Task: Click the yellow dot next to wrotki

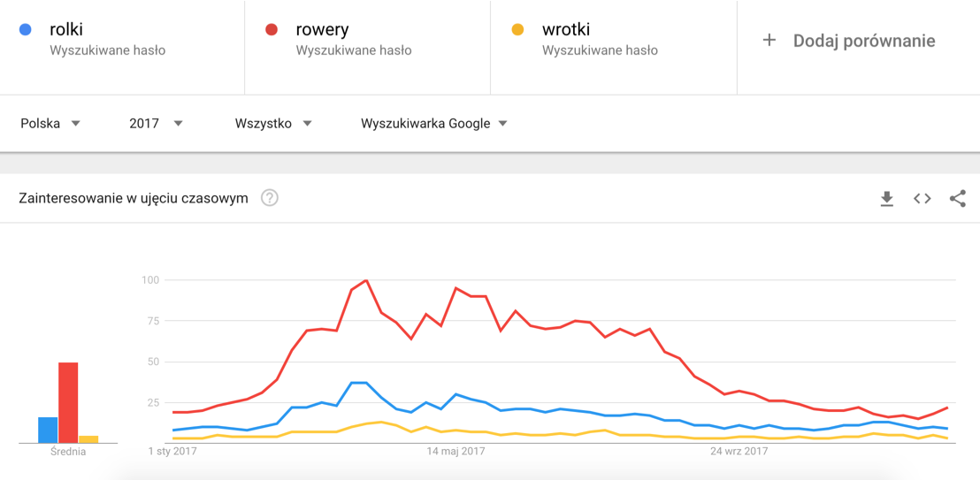Action: click(517, 29)
